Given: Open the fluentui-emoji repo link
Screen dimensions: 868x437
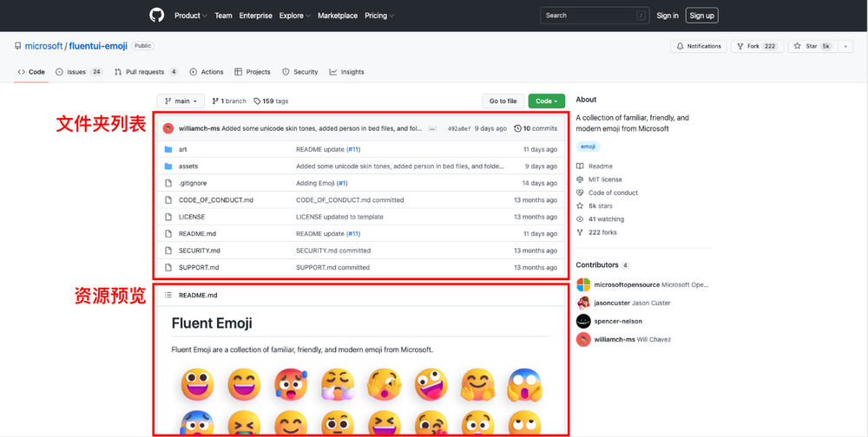Looking at the screenshot, I should (98, 46).
